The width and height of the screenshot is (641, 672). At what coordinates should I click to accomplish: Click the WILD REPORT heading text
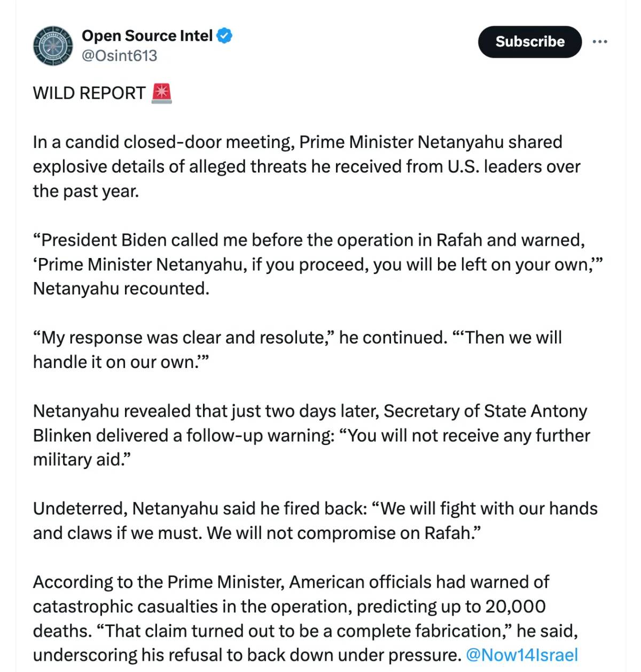[89, 93]
